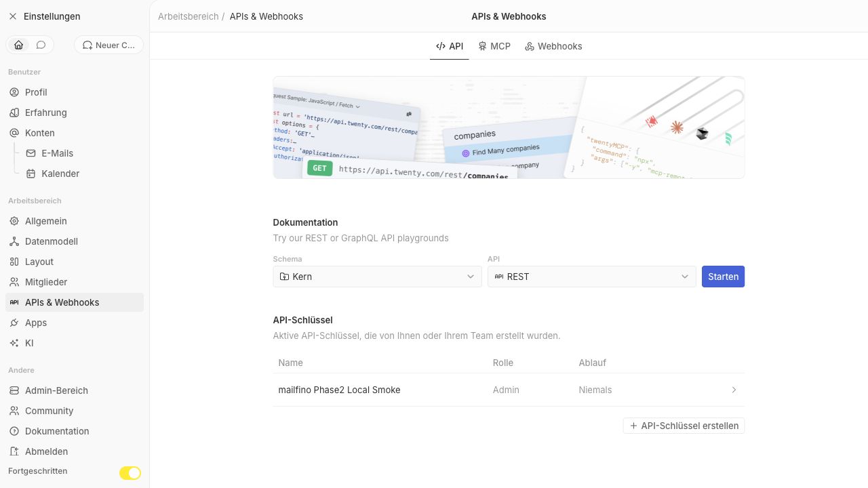868x488 pixels.
Task: Click the Mitglieder people icon
Action: coord(14,282)
